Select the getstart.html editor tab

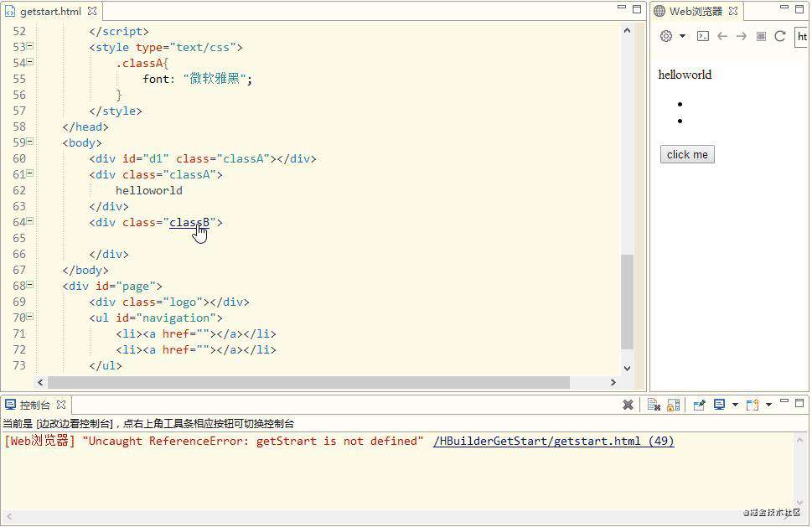(x=50, y=11)
